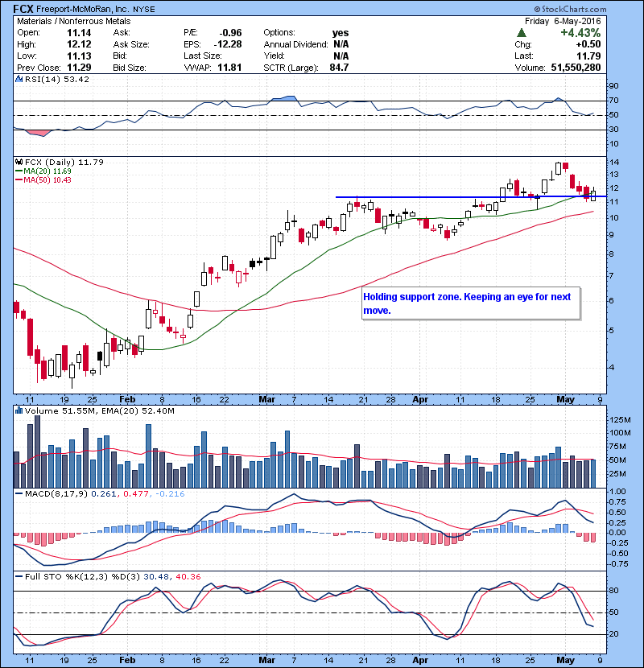Click the date Friday 6-May-2016
This screenshot has height=668, width=644.
(x=563, y=21)
